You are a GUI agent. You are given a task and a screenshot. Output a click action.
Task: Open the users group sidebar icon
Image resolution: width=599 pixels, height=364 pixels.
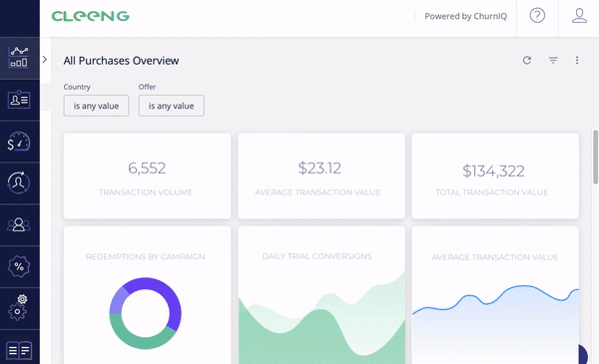coord(19,224)
